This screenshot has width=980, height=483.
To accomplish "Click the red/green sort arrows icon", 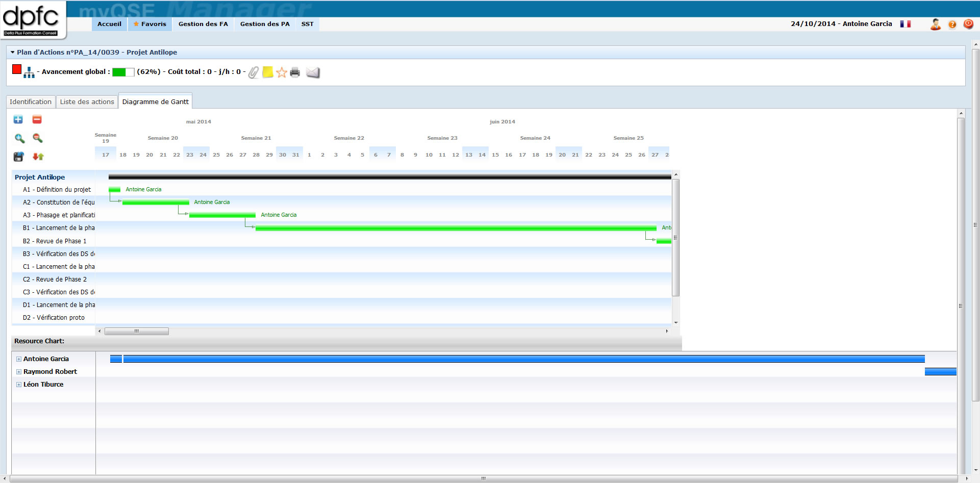I will (x=38, y=157).
